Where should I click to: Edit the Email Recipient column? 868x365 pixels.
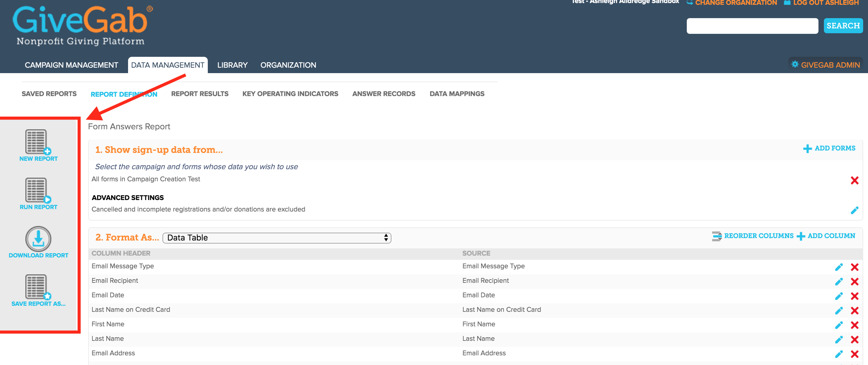click(839, 282)
